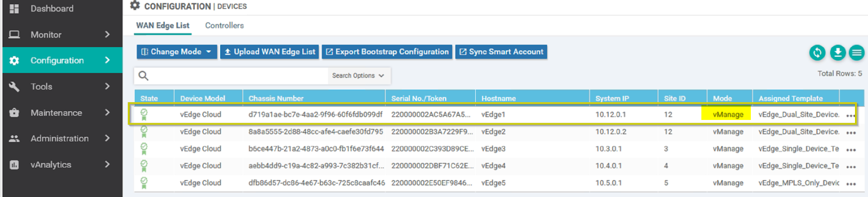Click the vEdge1 certificate state icon
This screenshot has height=197, width=868.
click(x=144, y=115)
